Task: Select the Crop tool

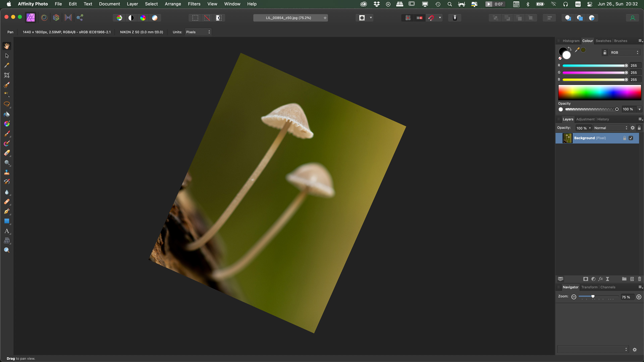Action: pos(7,75)
